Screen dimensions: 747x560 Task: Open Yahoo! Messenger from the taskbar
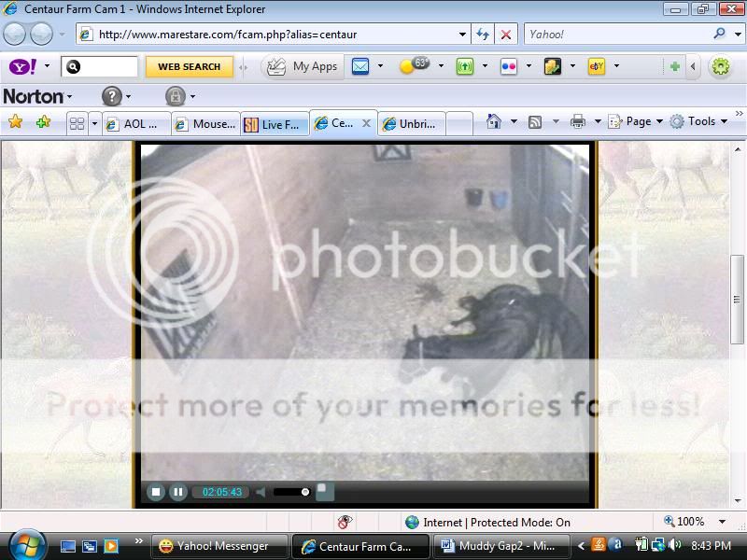coord(220,546)
